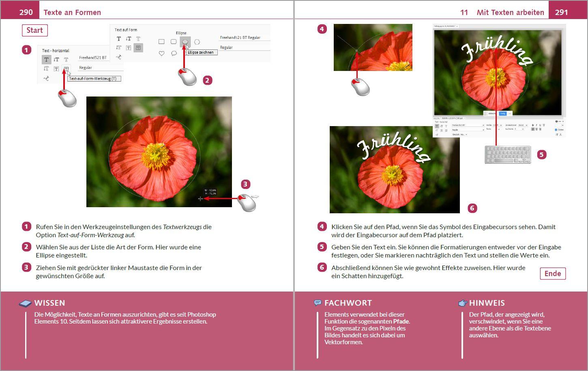Screen dimensions: 588x371
Task: Choose the Ellipse shape icon
Action: coord(185,41)
